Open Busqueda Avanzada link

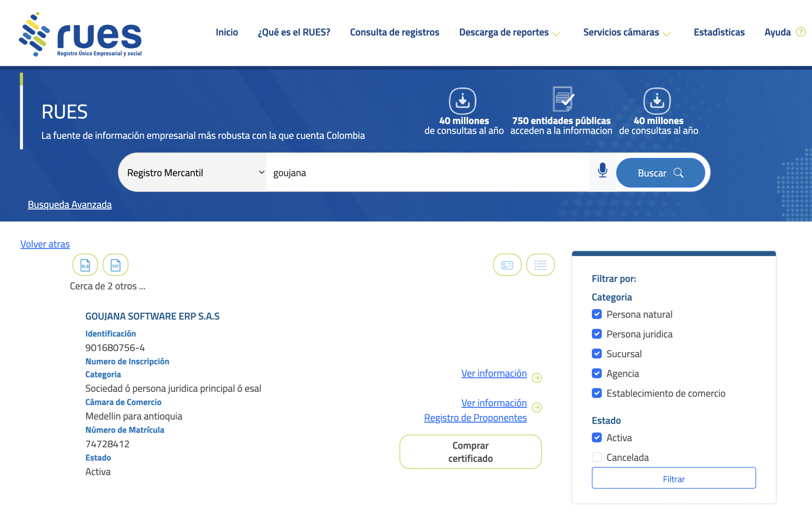pos(70,204)
